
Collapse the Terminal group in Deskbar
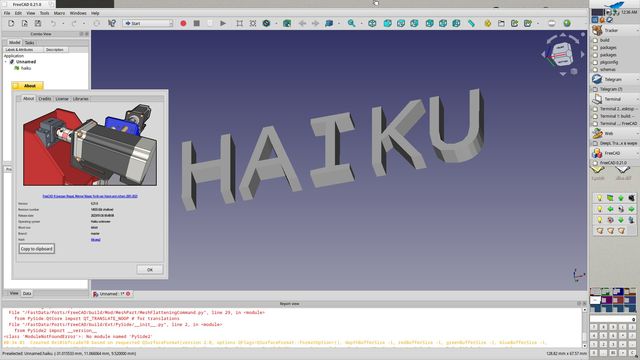[x=637, y=99]
